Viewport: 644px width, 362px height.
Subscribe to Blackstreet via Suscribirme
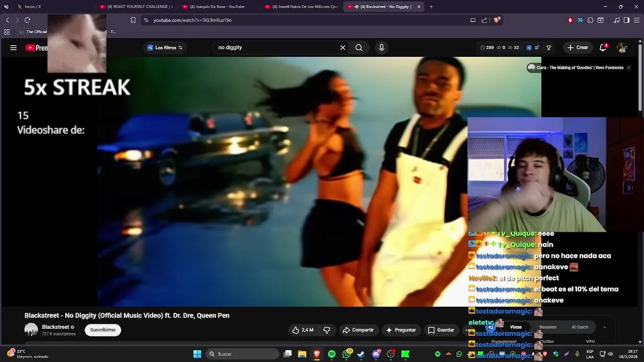coord(103,330)
